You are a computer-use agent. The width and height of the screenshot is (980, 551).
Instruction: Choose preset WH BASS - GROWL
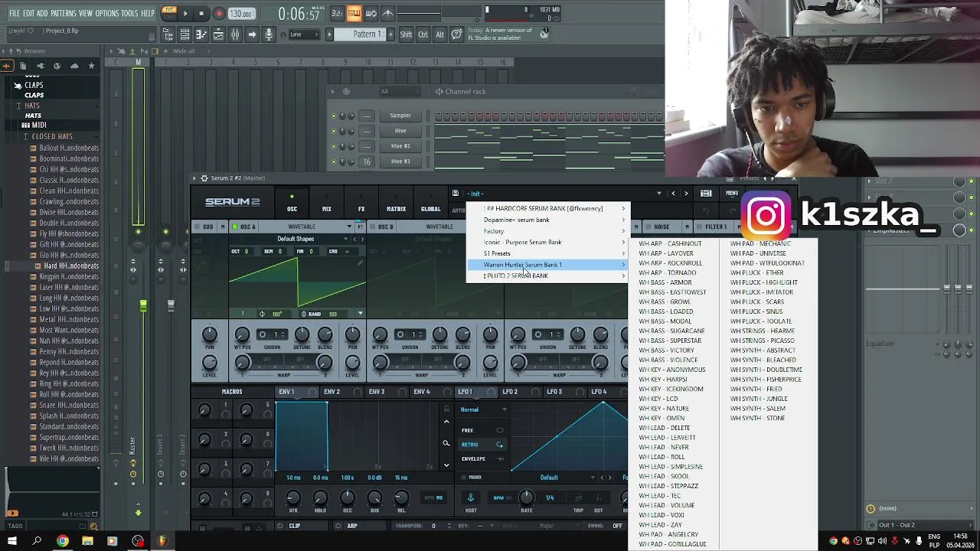coord(665,302)
